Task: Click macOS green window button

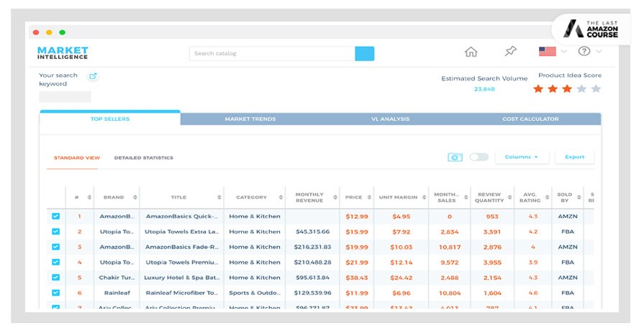Action: point(62,32)
